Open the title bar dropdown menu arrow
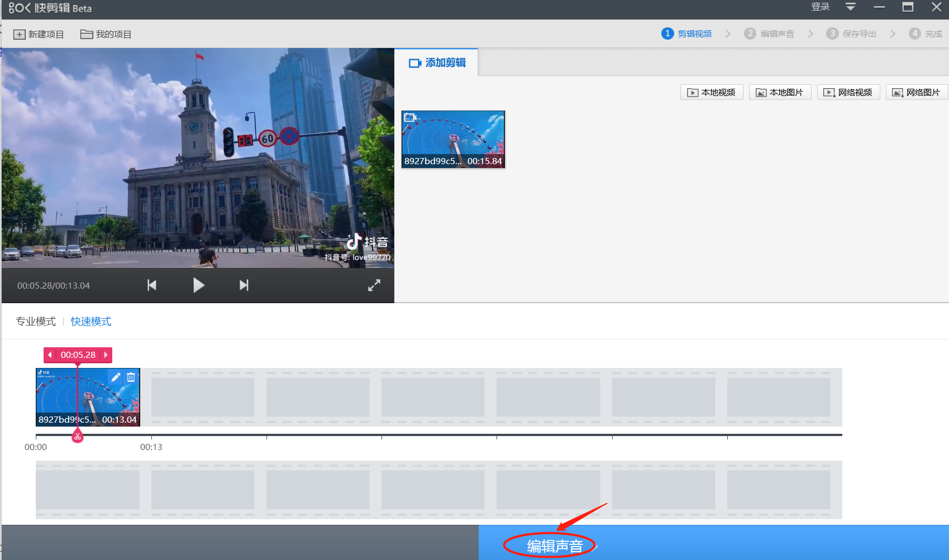949x560 pixels. (x=850, y=7)
